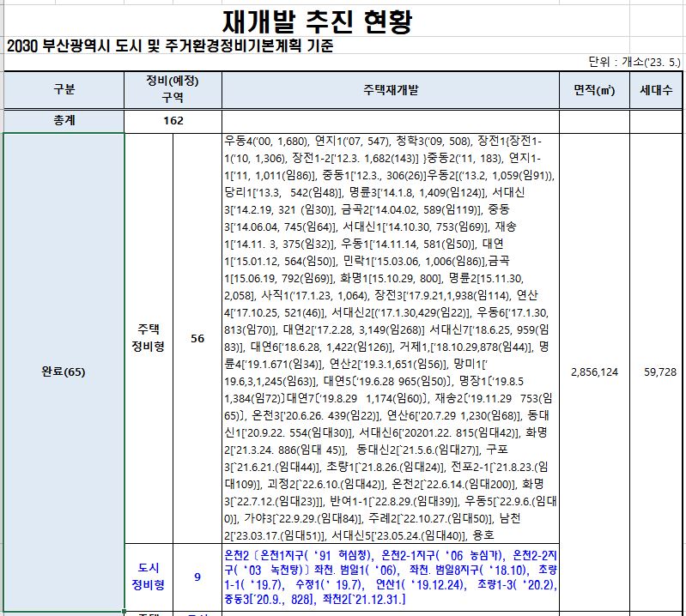Select the '주택 정비형' category cell

(x=149, y=338)
